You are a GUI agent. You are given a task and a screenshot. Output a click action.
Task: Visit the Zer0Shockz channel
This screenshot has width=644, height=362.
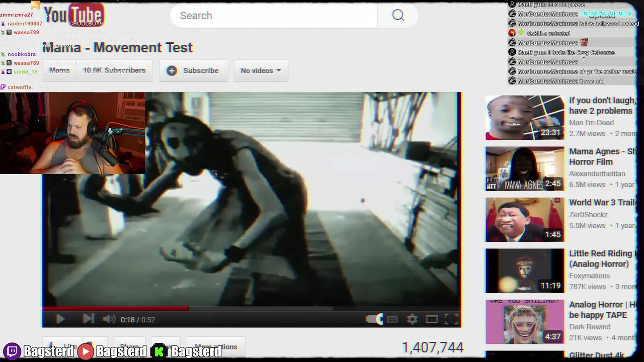[588, 215]
